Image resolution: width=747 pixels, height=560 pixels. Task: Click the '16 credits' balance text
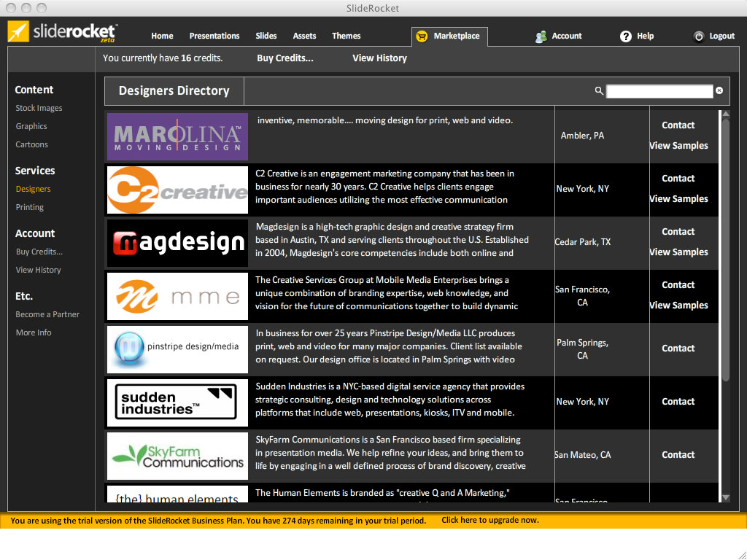[201, 58]
